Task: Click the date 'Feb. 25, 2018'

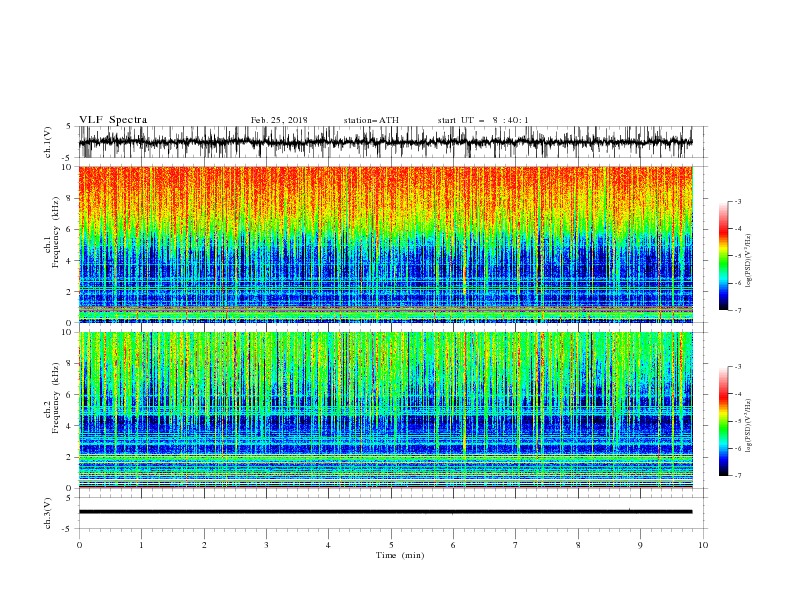Action: pyautogui.click(x=279, y=120)
